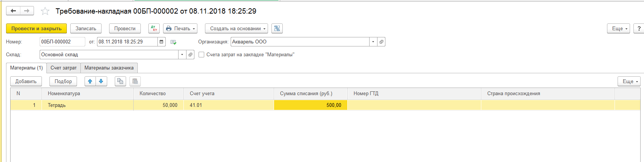Select sum cell 500,00

click(311, 105)
